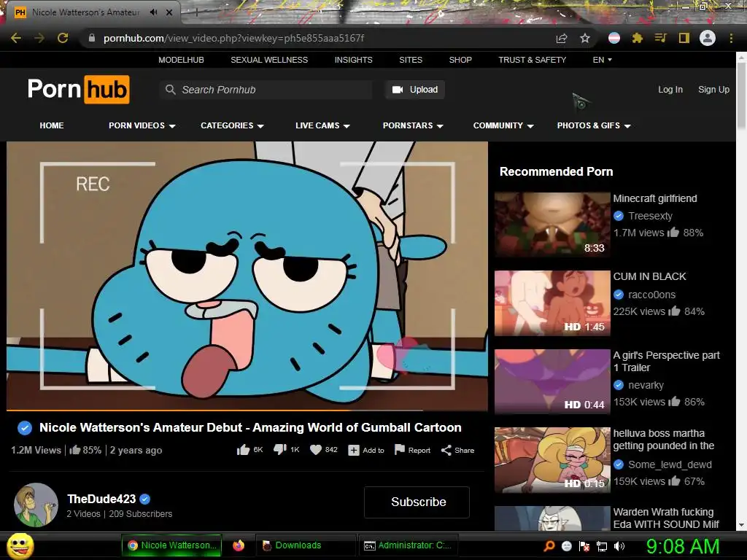Click the volume speaker tray icon
This screenshot has height=560, width=747.
click(619, 545)
